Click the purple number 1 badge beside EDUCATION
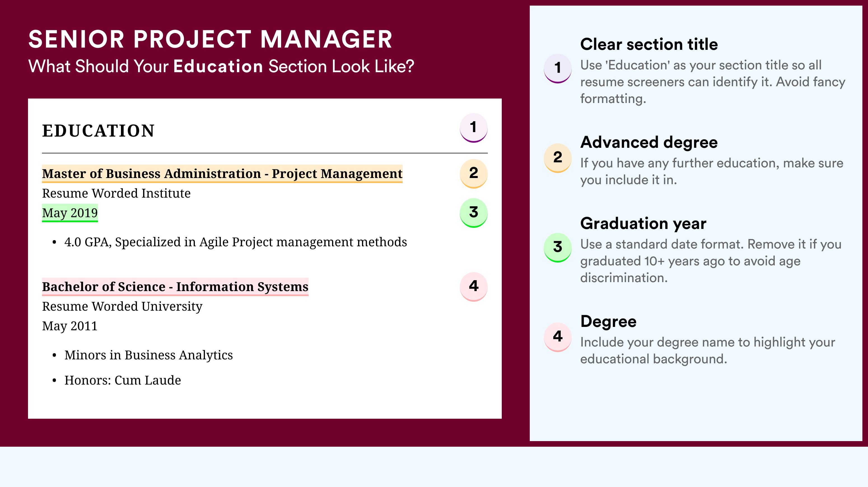Image resolution: width=868 pixels, height=487 pixels. [x=473, y=128]
